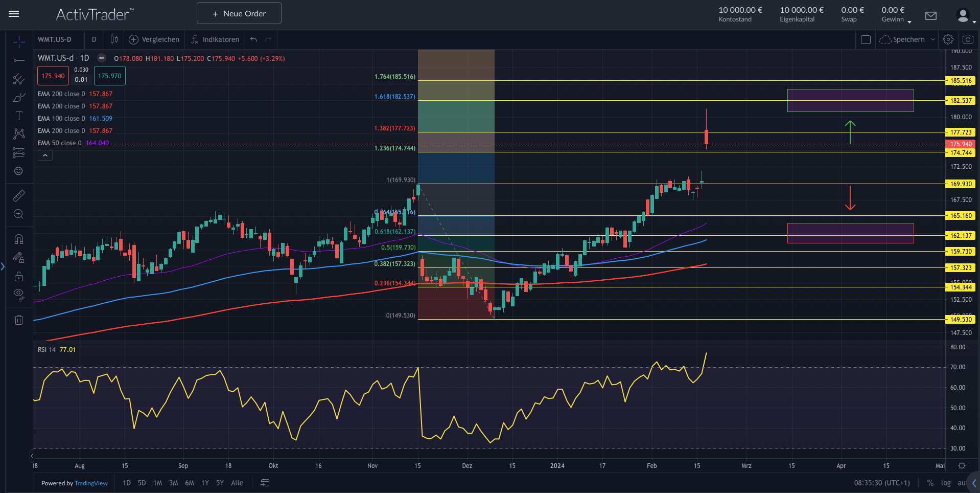Click the Neue Order button
Viewport: 980px width, 493px height.
tap(239, 13)
